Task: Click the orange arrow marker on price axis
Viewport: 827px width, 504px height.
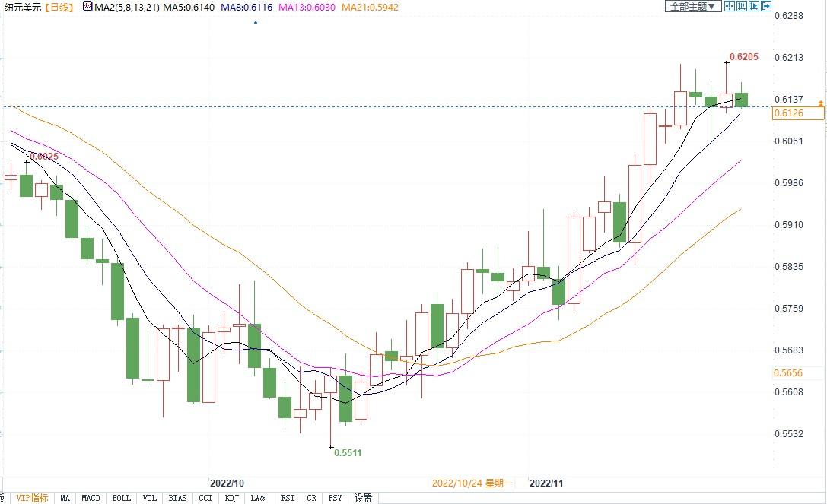Action: [820, 103]
